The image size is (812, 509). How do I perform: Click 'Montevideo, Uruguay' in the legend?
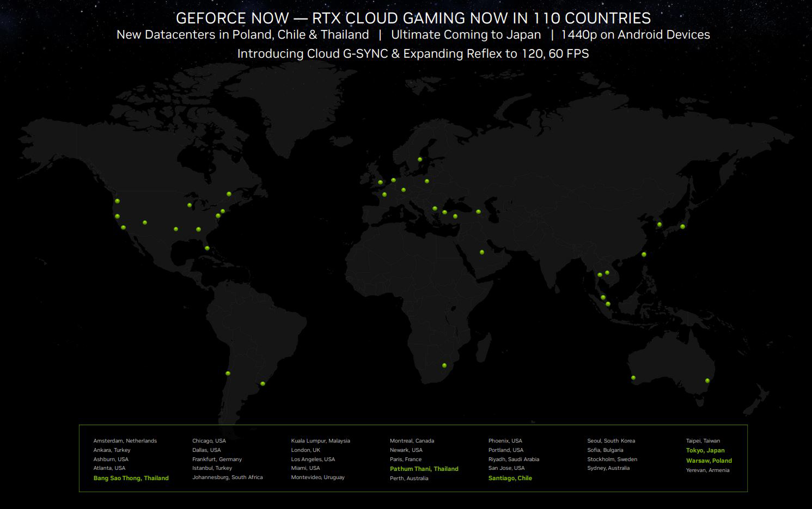point(318,477)
